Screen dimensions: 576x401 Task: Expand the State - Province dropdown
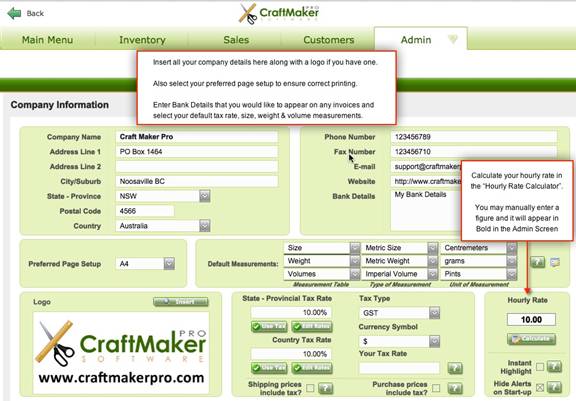(205, 196)
